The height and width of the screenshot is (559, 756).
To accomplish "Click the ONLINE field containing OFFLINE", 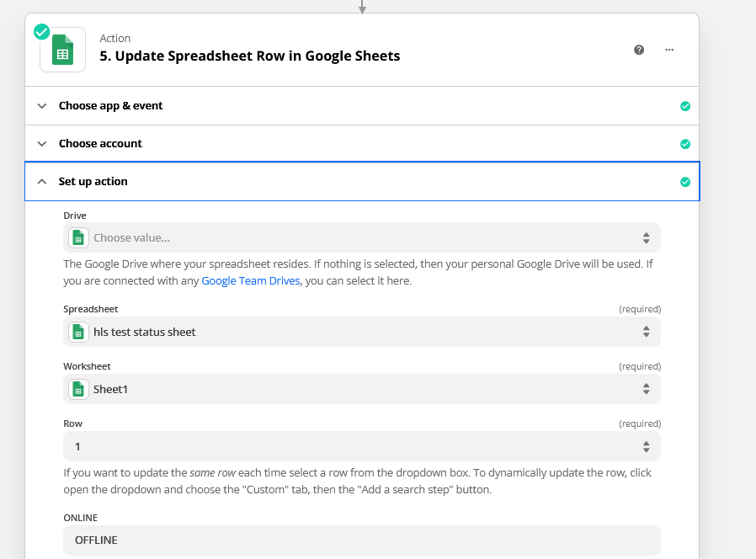I will 362,540.
